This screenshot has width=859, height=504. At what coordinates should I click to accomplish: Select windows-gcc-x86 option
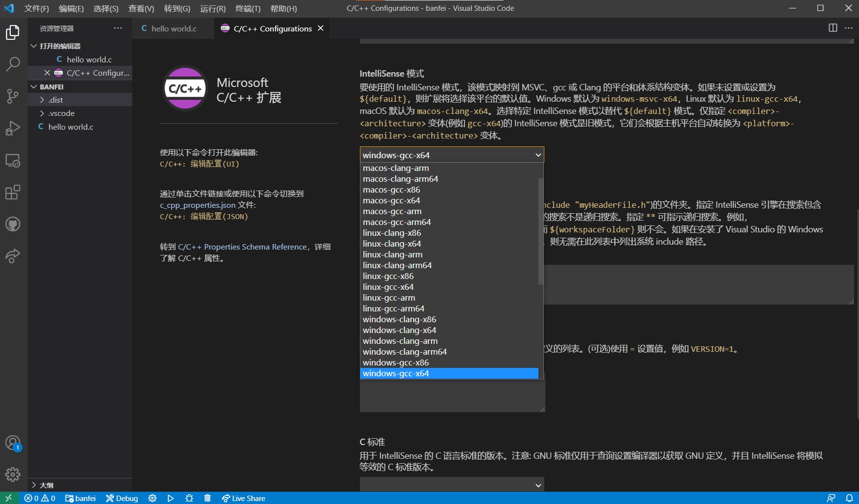[x=449, y=363]
